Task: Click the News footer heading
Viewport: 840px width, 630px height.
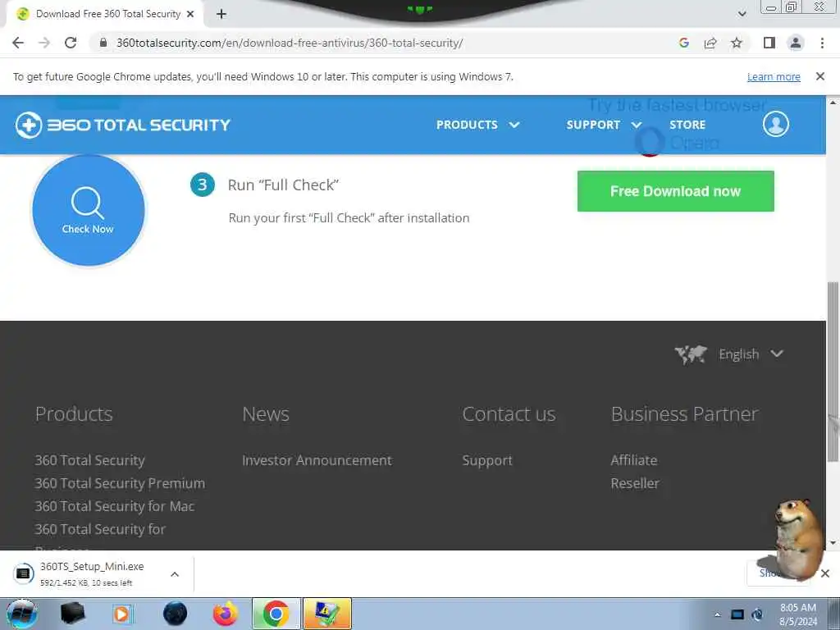Action: pos(266,414)
